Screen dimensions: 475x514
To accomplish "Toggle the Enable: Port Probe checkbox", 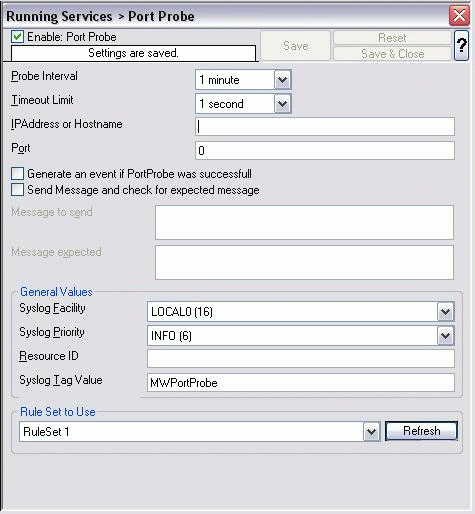I will [x=17, y=37].
